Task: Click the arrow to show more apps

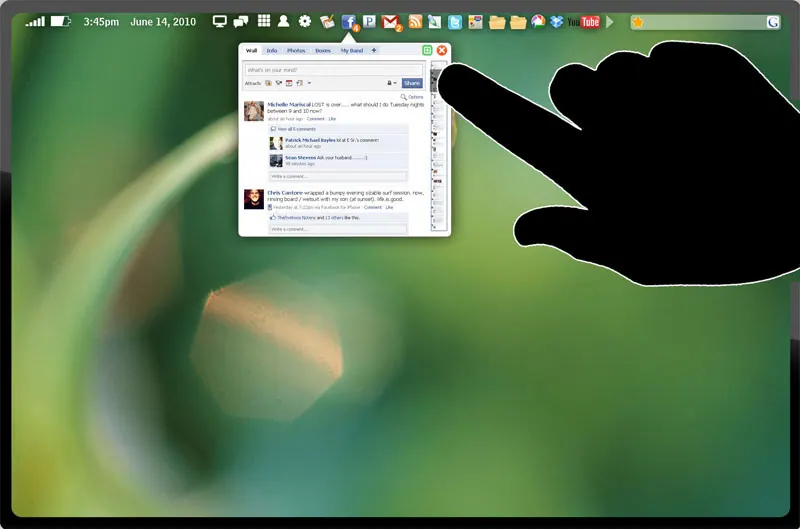Action: pyautogui.click(x=609, y=22)
